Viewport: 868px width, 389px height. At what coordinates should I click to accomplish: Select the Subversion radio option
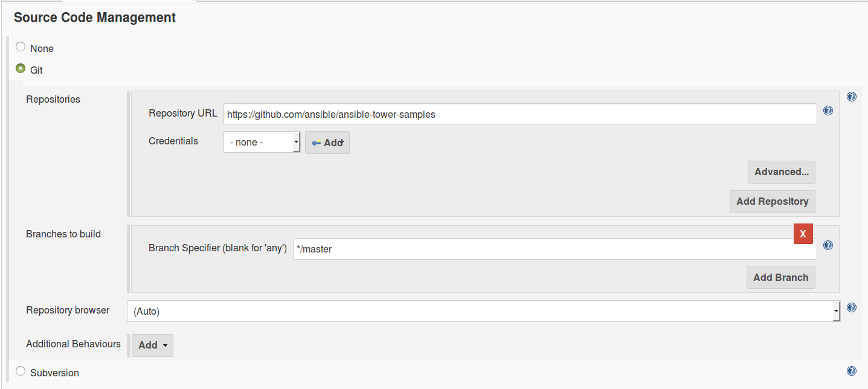[21, 371]
